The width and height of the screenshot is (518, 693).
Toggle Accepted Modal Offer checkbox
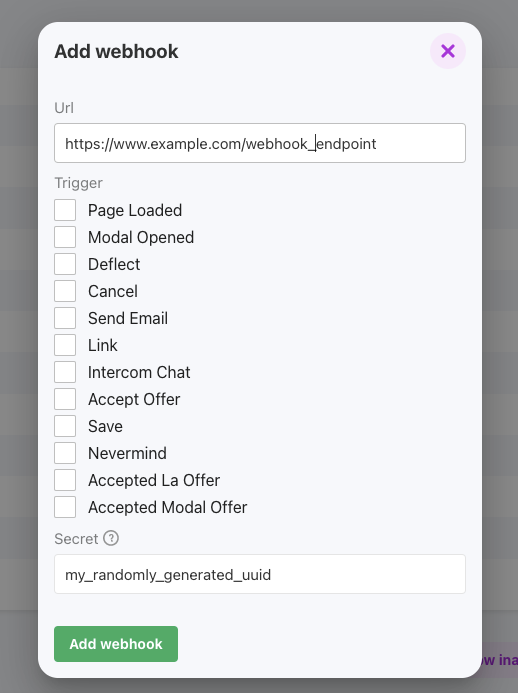pyautogui.click(x=65, y=506)
